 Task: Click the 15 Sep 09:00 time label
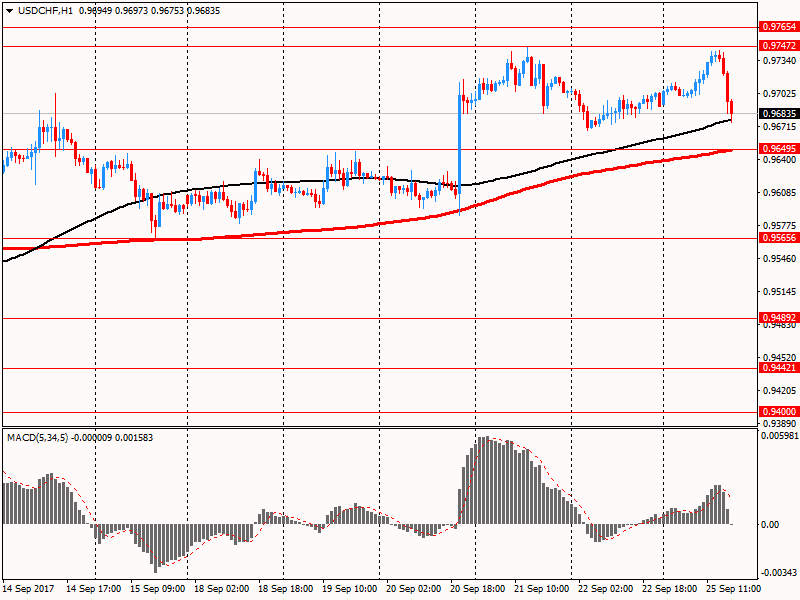158,589
